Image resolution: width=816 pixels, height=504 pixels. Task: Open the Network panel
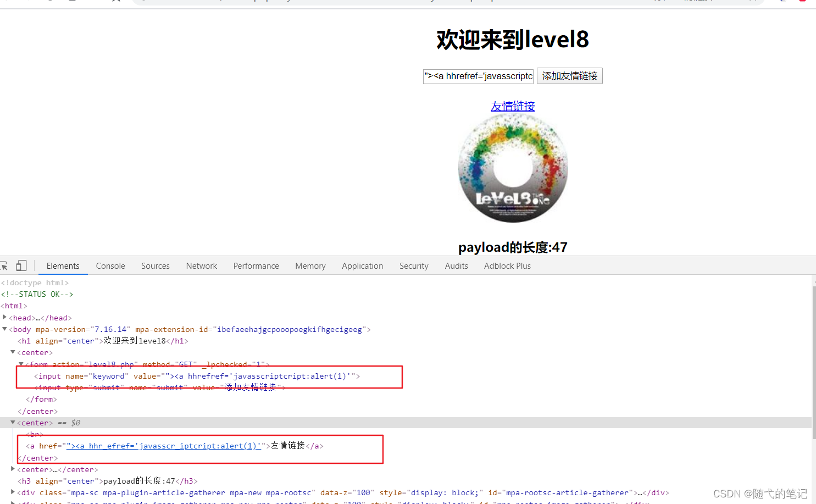click(201, 265)
